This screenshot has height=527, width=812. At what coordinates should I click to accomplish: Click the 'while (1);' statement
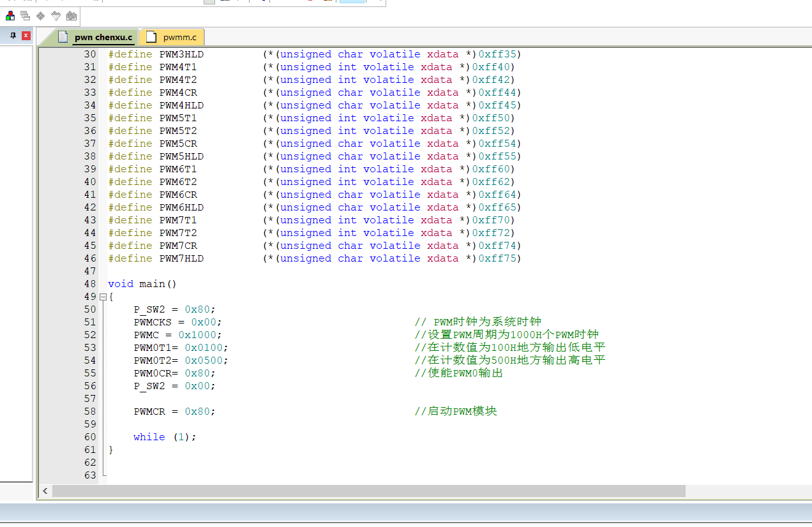tap(165, 437)
